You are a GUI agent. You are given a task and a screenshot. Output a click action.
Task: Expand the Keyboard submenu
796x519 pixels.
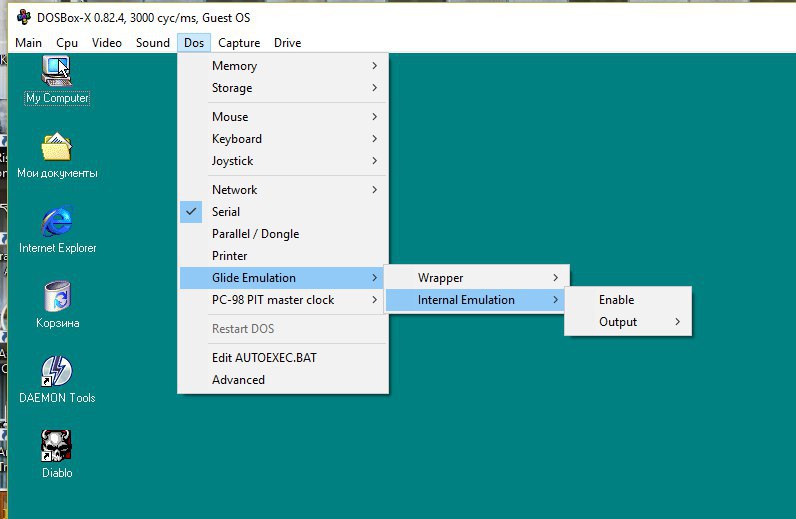click(x=283, y=139)
